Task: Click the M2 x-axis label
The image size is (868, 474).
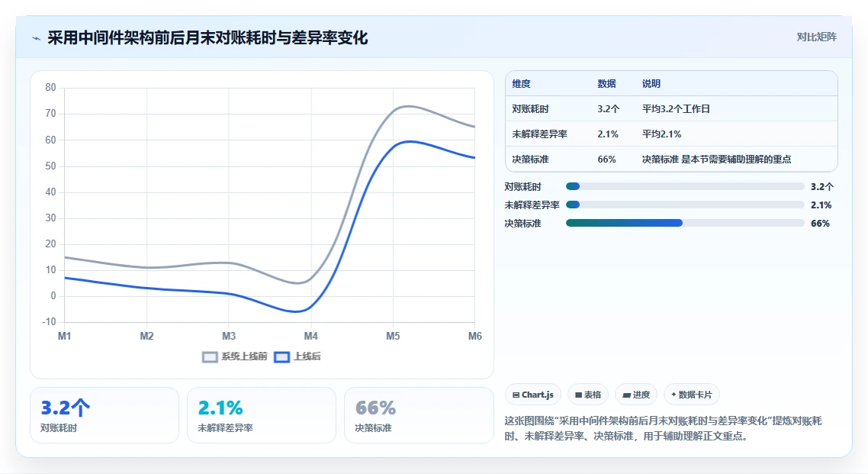Action: 146,336
